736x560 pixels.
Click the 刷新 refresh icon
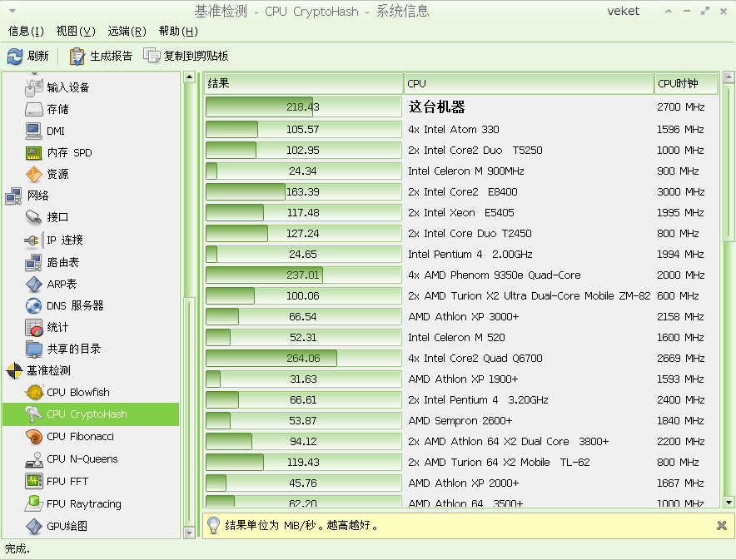tap(15, 57)
